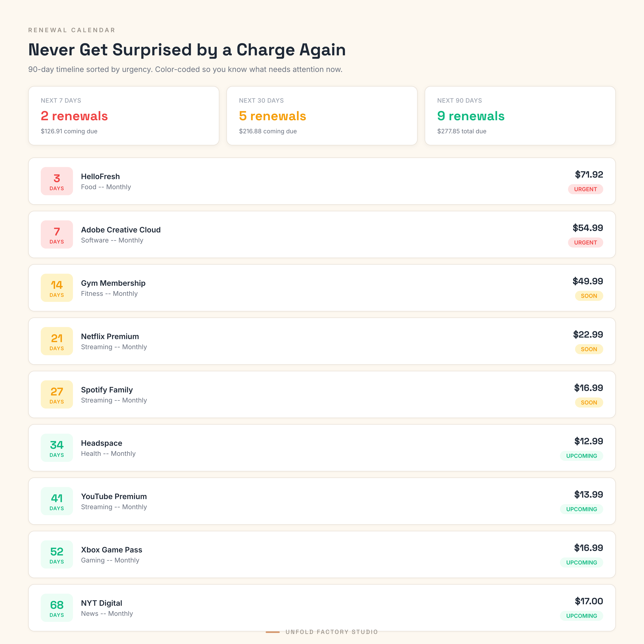Click the URGENT tag on HelloFresh
The width and height of the screenshot is (644, 644).
tap(585, 189)
